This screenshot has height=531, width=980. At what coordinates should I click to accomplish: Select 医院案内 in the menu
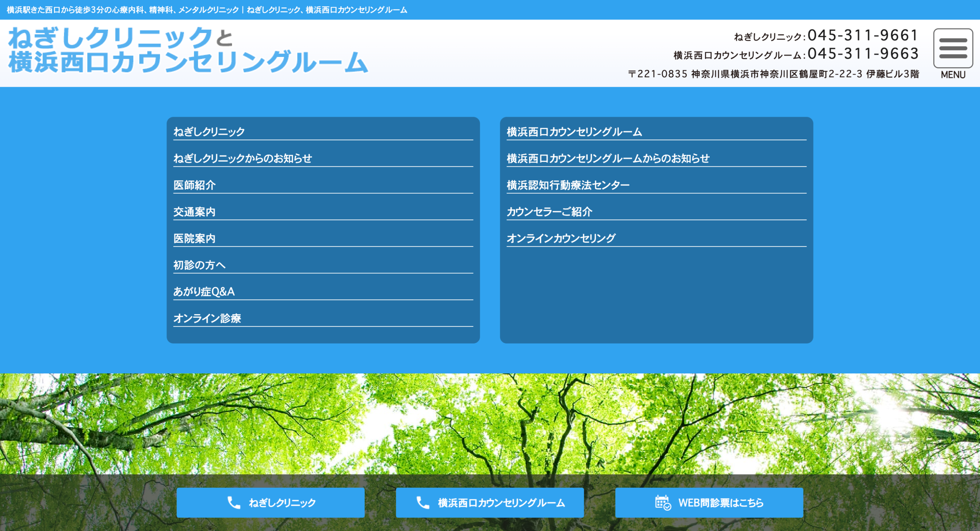(x=323, y=238)
